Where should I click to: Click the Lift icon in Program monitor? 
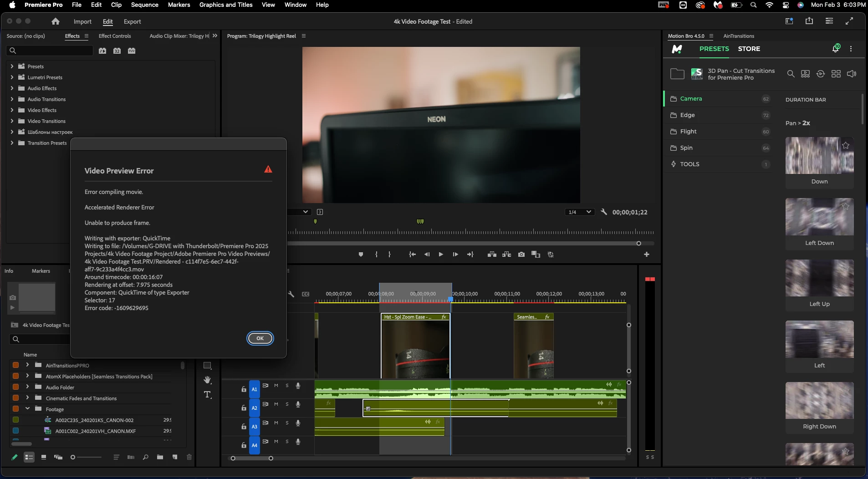pos(492,255)
